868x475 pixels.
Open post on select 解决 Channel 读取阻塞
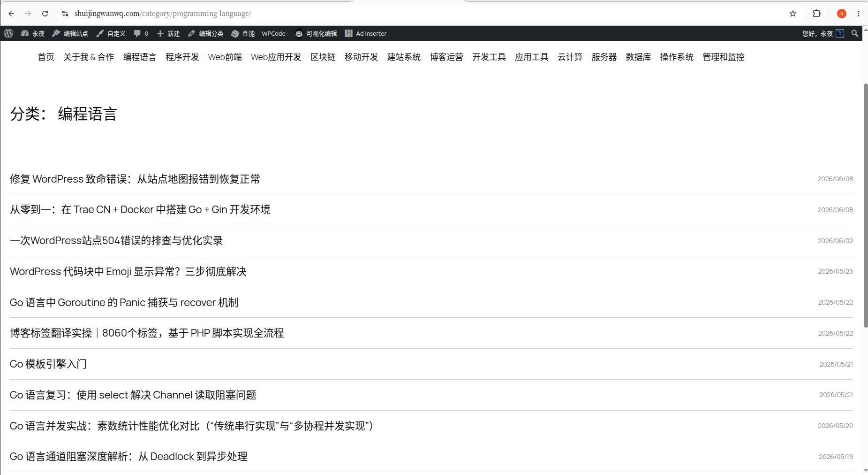tap(133, 395)
